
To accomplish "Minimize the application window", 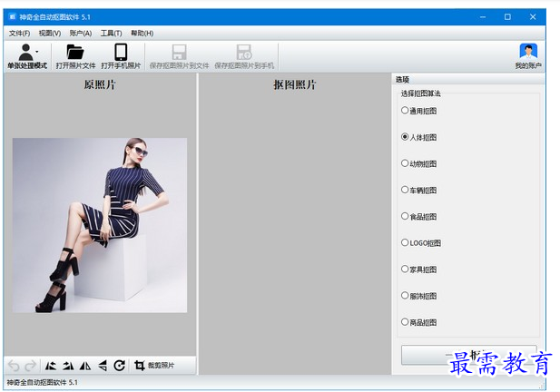I will pos(483,16).
